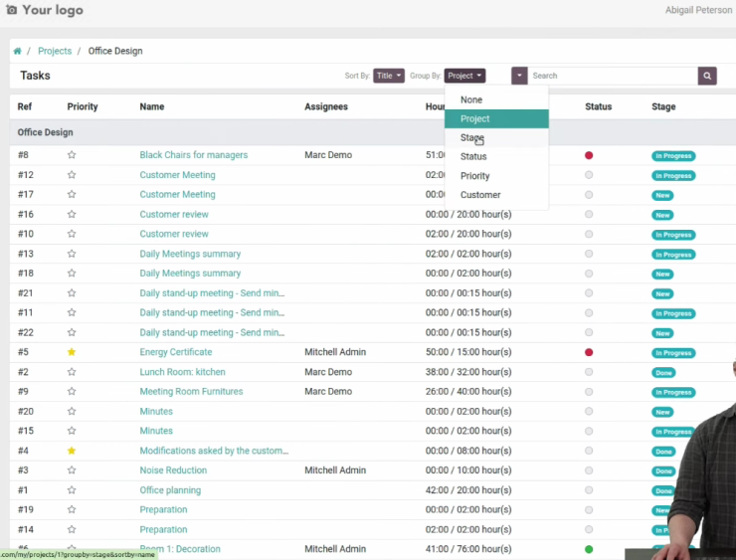Choose Stage grouping option

[496, 137]
